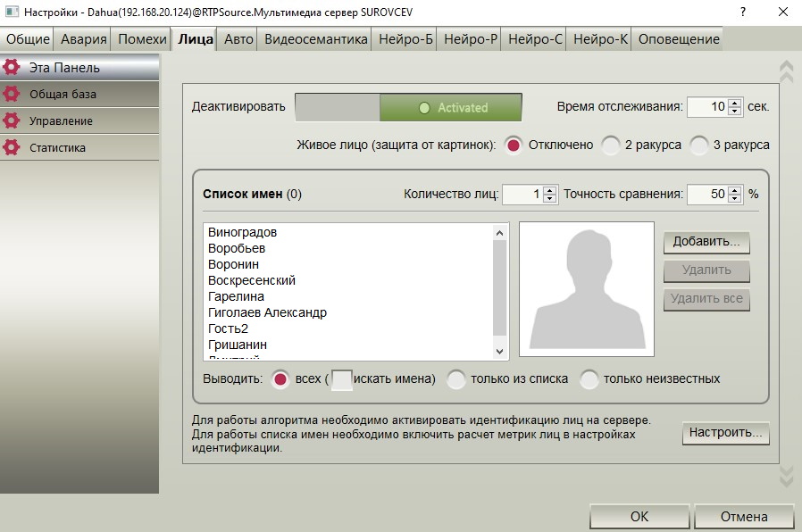The height and width of the screenshot is (532, 802).
Task: Switch to the Видеосемантика tab
Action: 315,39
